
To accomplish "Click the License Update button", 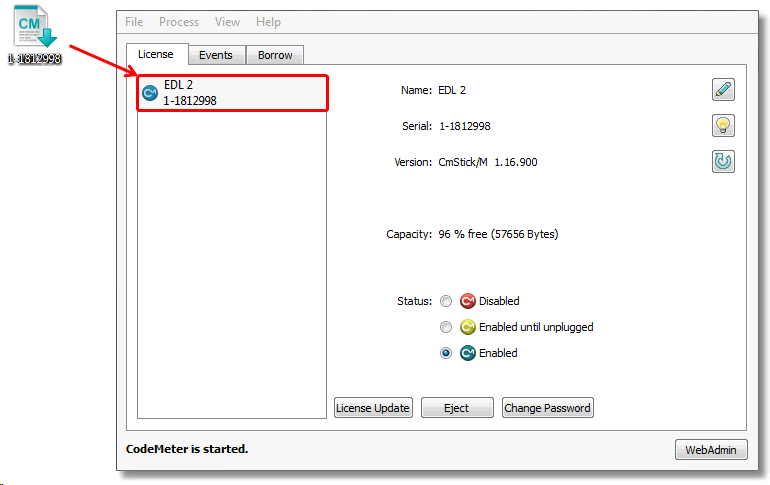I will tap(373, 408).
